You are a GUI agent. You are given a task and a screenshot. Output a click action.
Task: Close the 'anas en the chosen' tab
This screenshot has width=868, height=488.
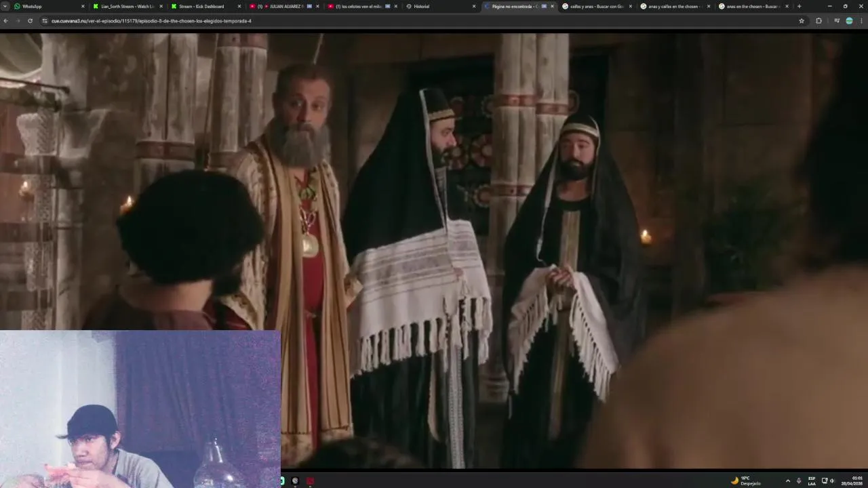(787, 6)
